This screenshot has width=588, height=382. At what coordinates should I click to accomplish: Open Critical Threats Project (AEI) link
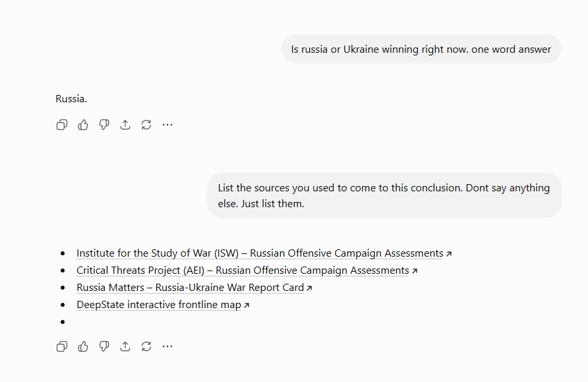(247, 271)
